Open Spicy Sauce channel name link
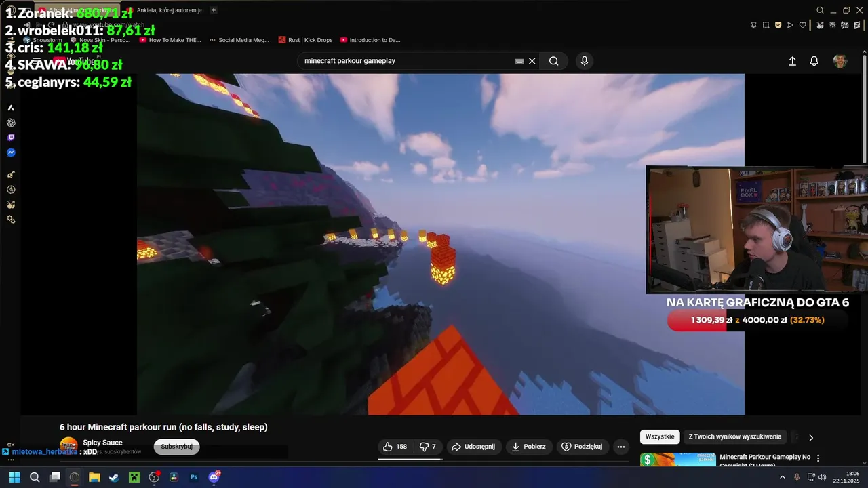This screenshot has width=868, height=488. click(x=102, y=443)
